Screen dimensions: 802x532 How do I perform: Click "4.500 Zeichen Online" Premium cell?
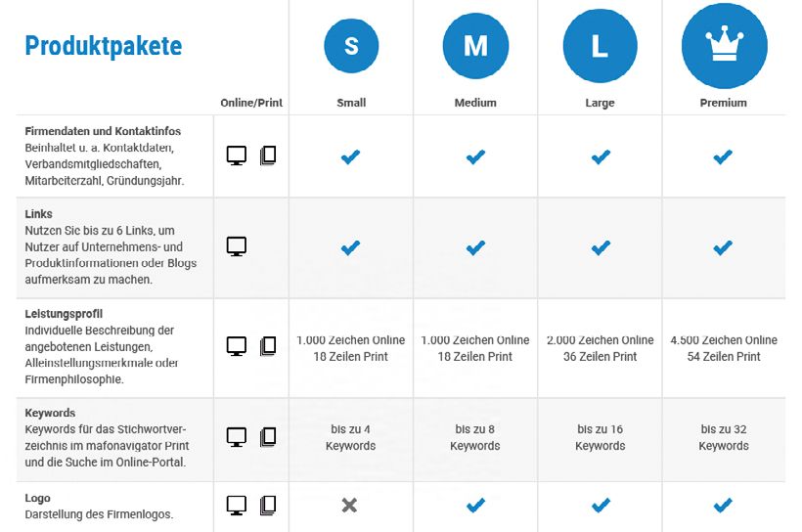click(724, 340)
